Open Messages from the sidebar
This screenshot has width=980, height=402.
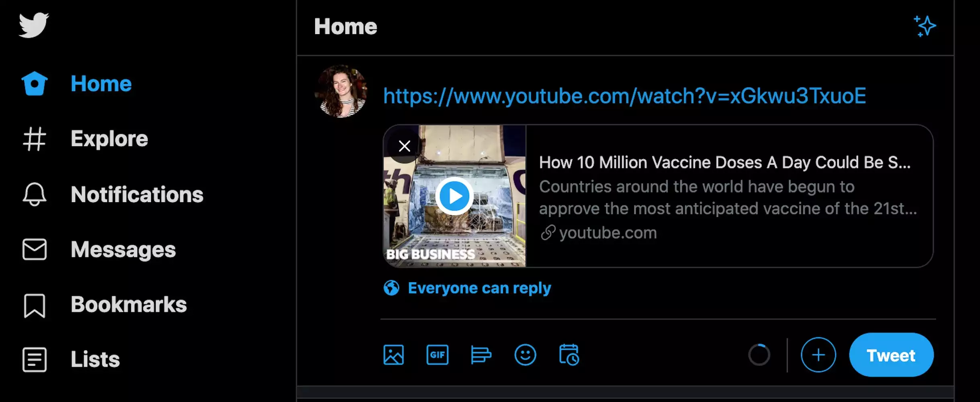pyautogui.click(x=99, y=249)
